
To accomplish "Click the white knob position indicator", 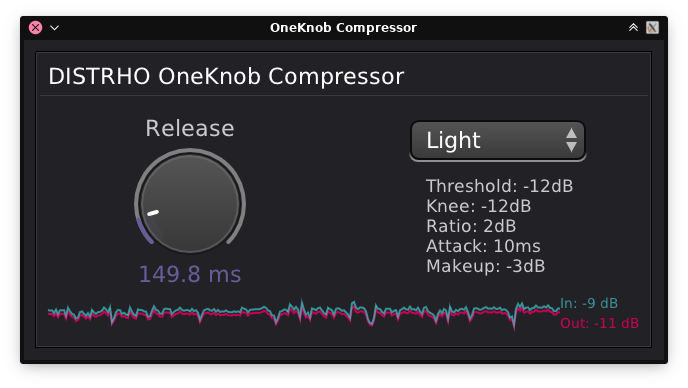I will point(153,213).
